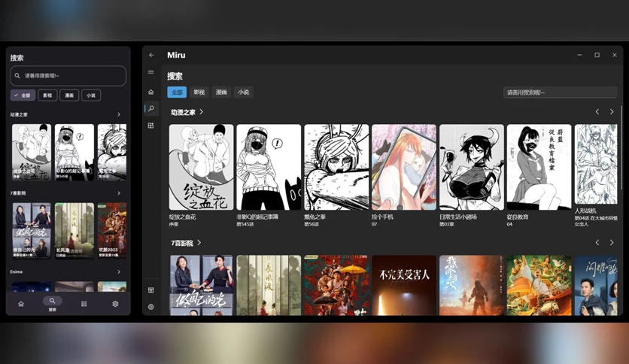Screen dimensions: 629x364
Task: Select the 全部 tab in desktop window
Action: [x=177, y=93]
